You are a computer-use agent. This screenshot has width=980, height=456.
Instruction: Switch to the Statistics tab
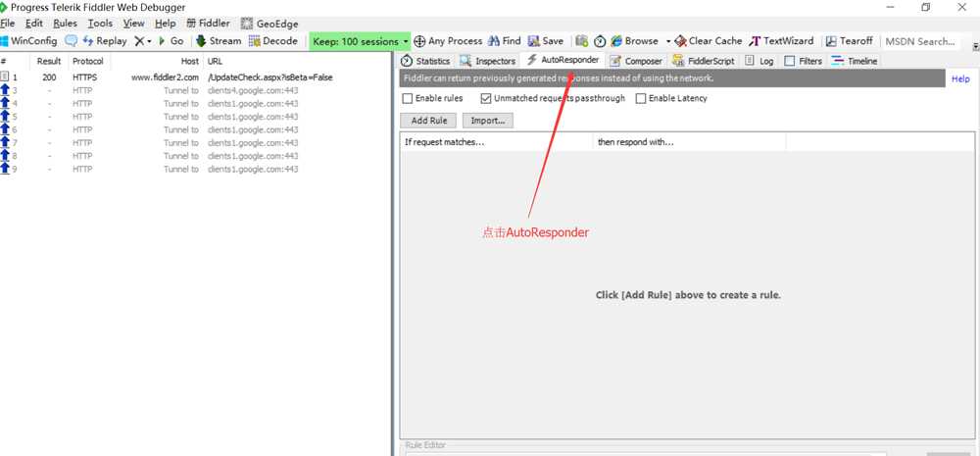pos(425,61)
